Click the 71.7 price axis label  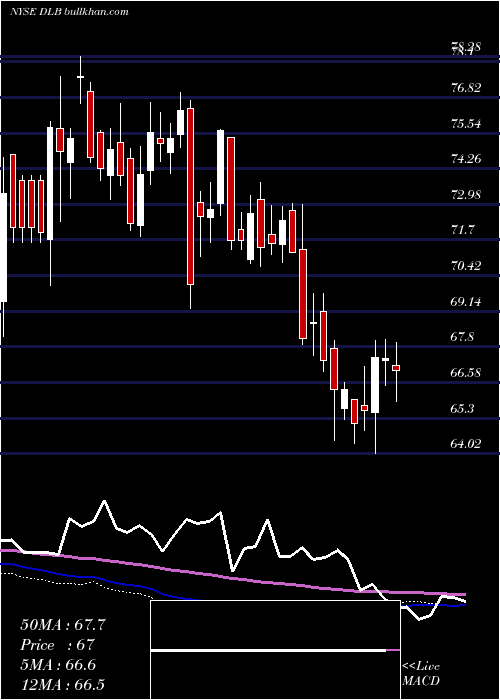[x=462, y=230]
